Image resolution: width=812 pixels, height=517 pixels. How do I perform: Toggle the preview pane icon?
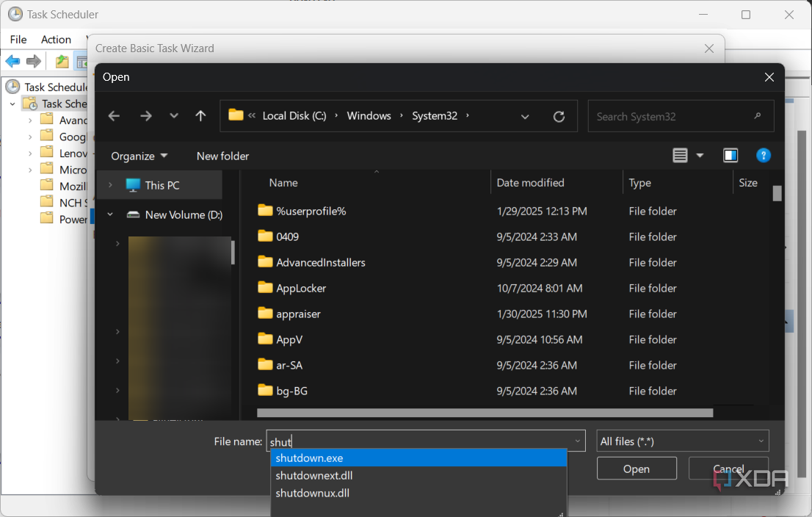[x=731, y=155]
